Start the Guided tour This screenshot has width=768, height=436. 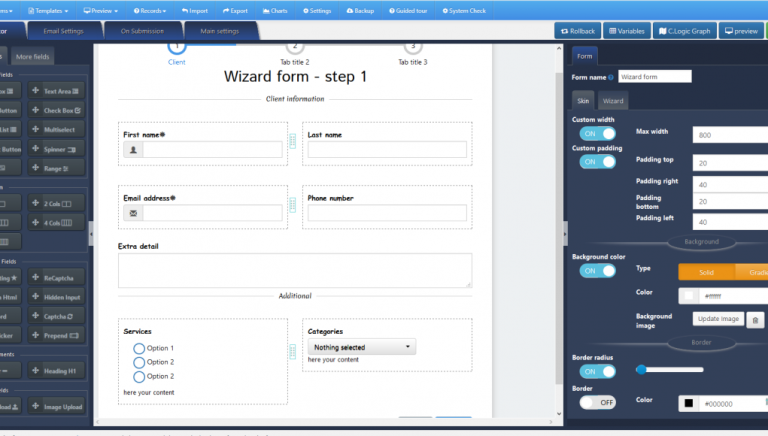pyautogui.click(x=408, y=10)
